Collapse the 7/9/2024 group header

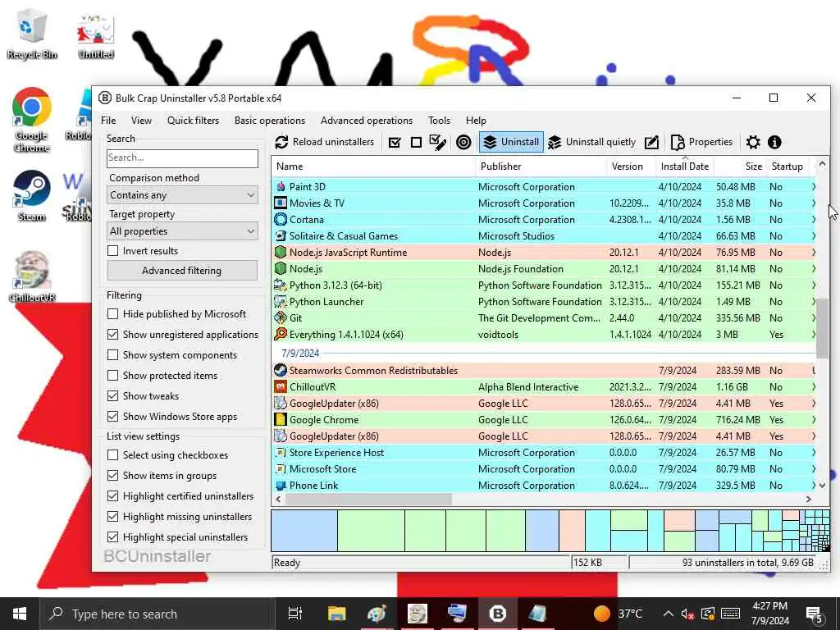click(x=300, y=353)
